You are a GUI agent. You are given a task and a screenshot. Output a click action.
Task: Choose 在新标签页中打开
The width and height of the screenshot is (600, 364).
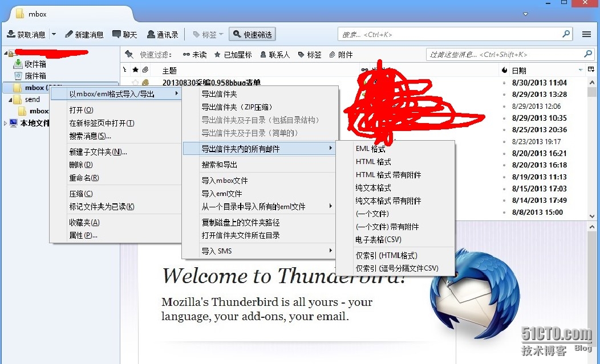[102, 123]
